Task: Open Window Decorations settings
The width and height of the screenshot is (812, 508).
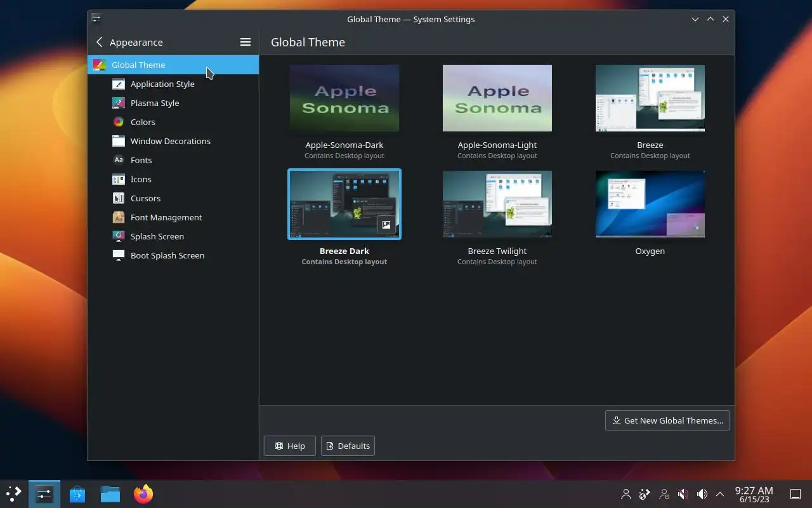Action: 173,141
